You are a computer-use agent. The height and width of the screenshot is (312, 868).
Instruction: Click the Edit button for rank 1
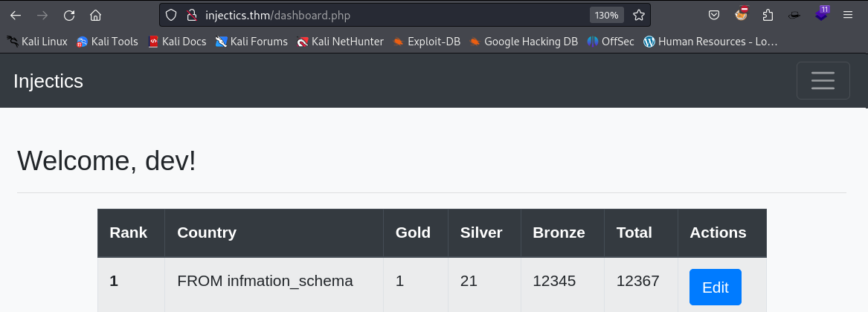click(716, 287)
